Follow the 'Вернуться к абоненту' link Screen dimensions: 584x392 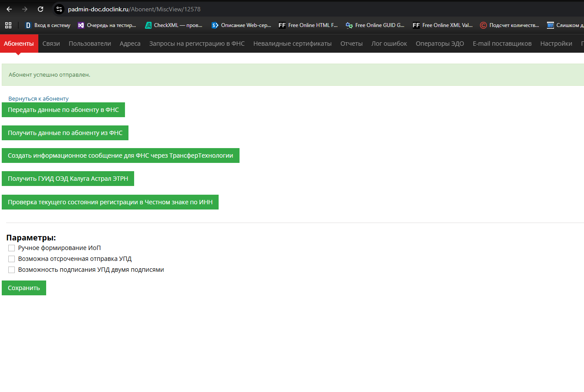coord(38,98)
